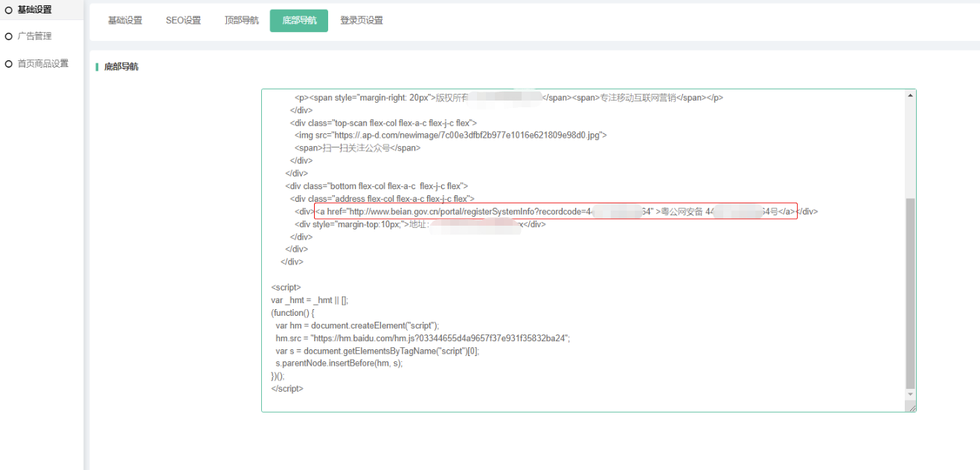Open 广告管理 in the left sidebar
Screen dimensions: 980x470
(x=34, y=36)
